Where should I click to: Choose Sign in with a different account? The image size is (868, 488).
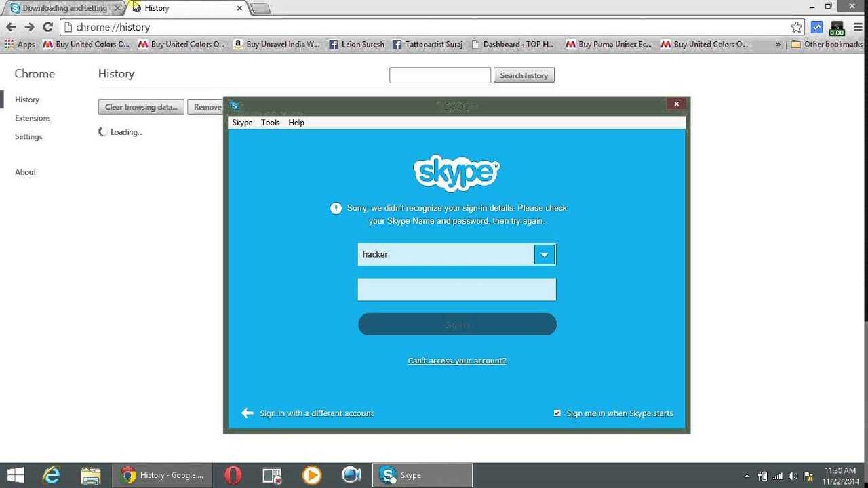[307, 413]
